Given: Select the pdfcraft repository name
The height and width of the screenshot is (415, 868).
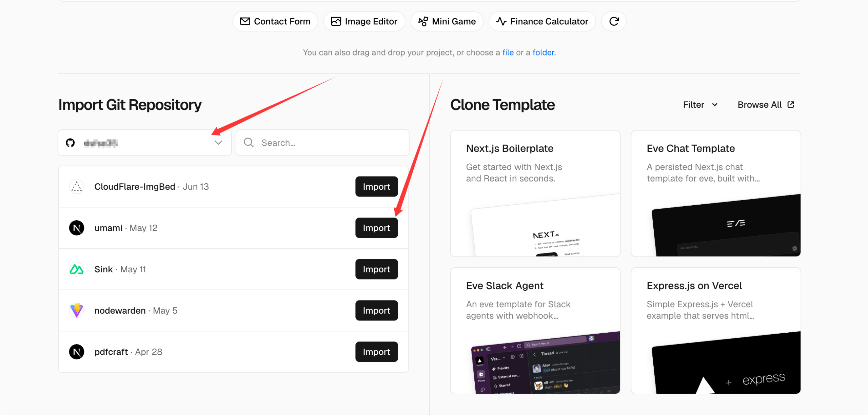Looking at the screenshot, I should pos(111,352).
